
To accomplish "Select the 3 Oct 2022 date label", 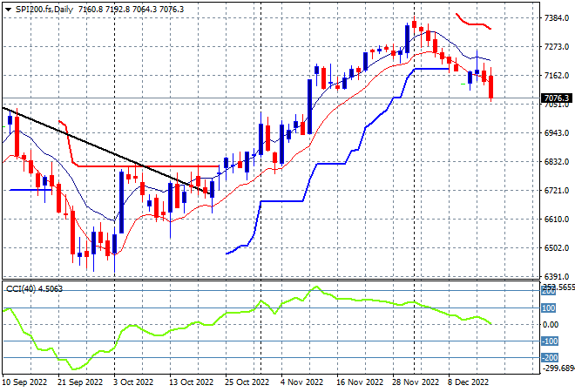I will pyautogui.click(x=133, y=382).
